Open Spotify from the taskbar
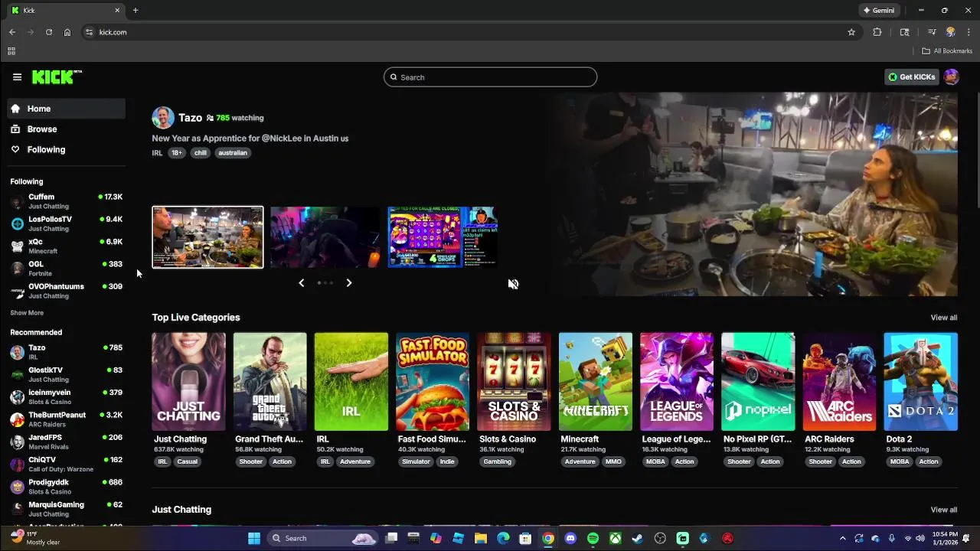Viewport: 980px width, 551px height. tap(593, 539)
